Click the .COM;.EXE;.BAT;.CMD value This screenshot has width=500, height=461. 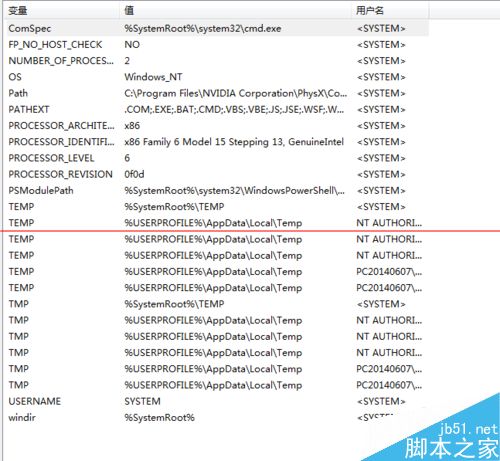(x=234, y=109)
